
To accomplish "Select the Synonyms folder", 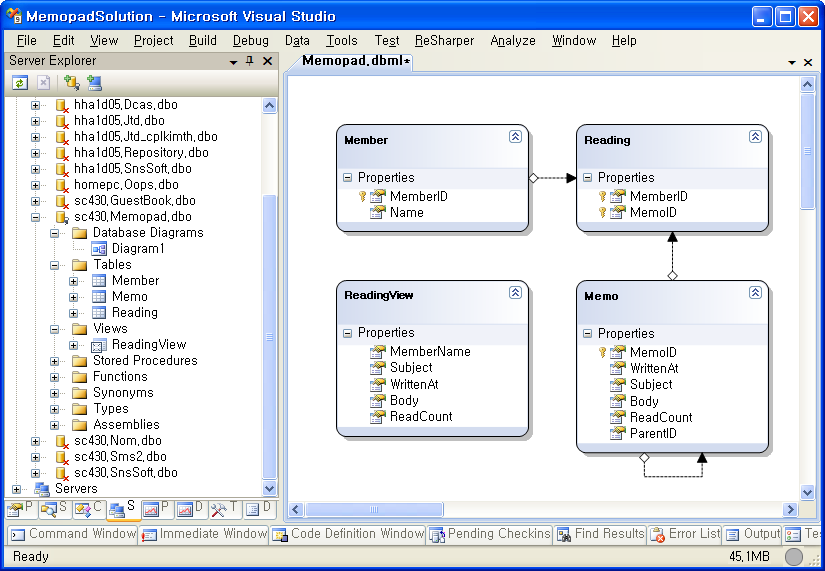I will click(x=123, y=393).
